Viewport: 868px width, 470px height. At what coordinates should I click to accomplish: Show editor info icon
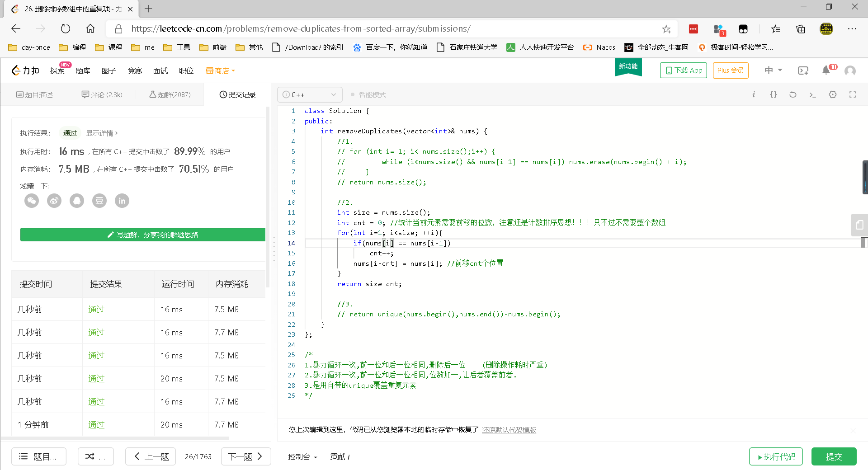(754, 94)
